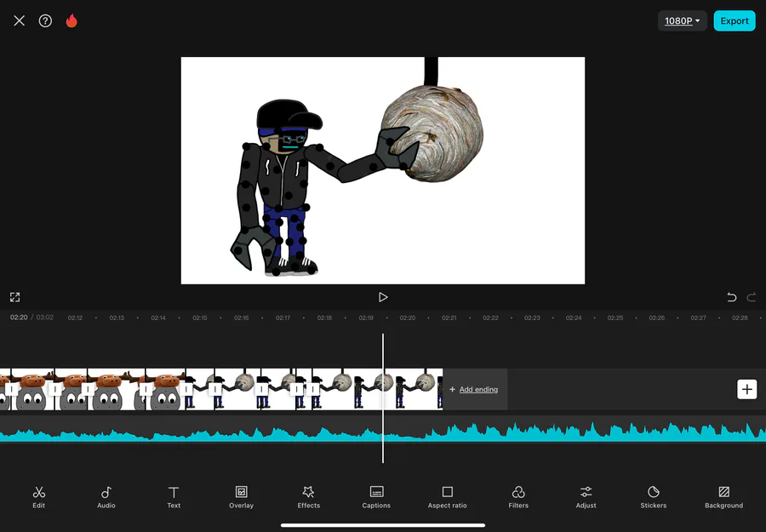
Task: Open the Audio tool
Action: tap(106, 497)
